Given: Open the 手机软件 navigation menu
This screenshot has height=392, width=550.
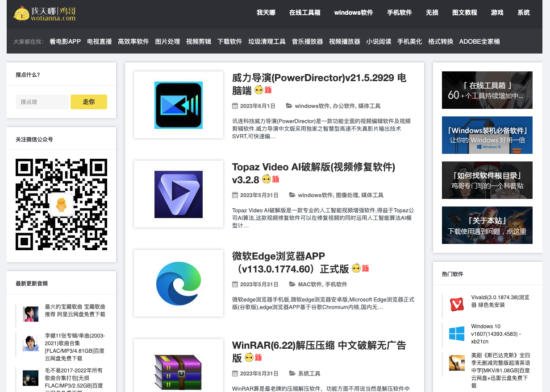Looking at the screenshot, I should pyautogui.click(x=400, y=12).
